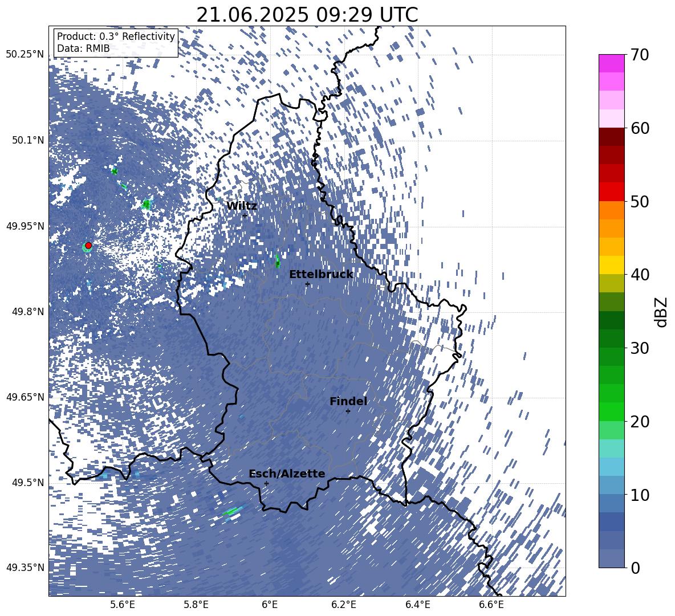Pick the bright red 50 dBZ colorbar swatch

[x=611, y=192]
